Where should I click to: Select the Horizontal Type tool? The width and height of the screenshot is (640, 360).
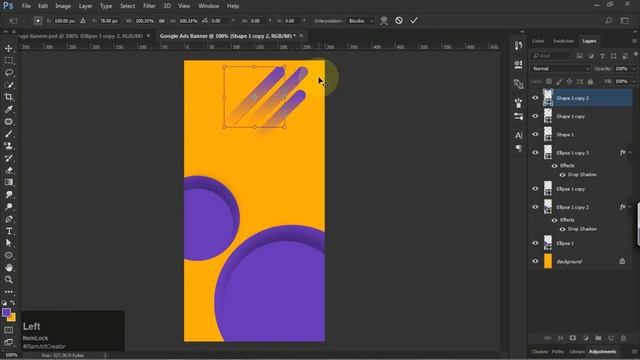9,231
